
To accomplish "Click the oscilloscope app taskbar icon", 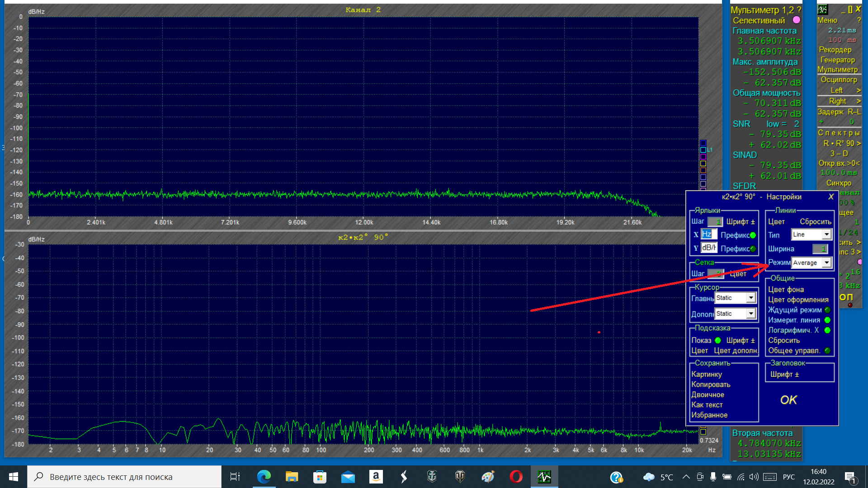I will [544, 477].
